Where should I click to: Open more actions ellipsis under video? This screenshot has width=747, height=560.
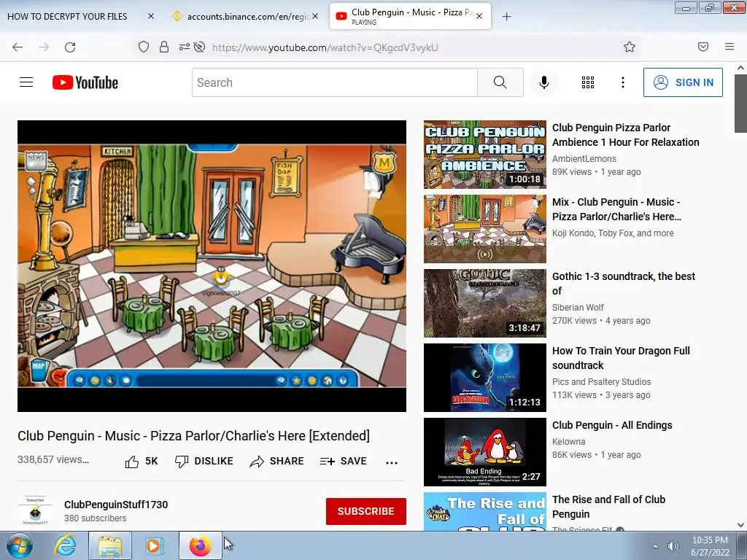(392, 462)
